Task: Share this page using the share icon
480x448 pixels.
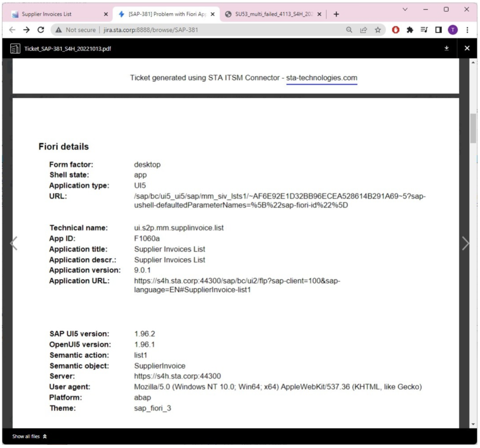Action: point(363,30)
